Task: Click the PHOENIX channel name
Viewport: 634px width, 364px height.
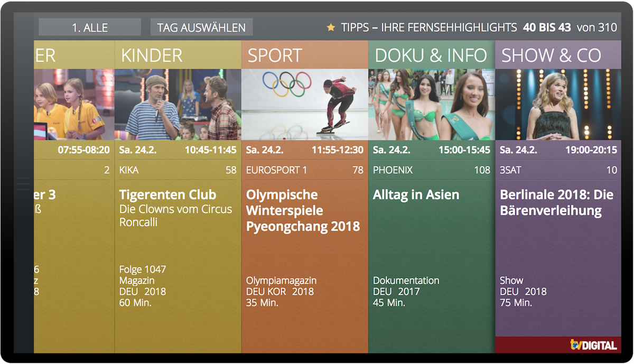Action: pos(393,170)
